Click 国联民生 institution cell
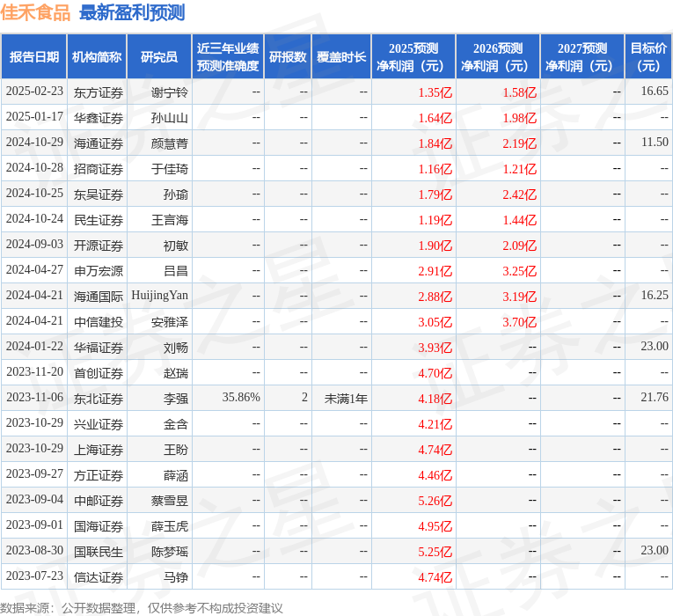Screen dimensions: 673x616 (99, 552)
